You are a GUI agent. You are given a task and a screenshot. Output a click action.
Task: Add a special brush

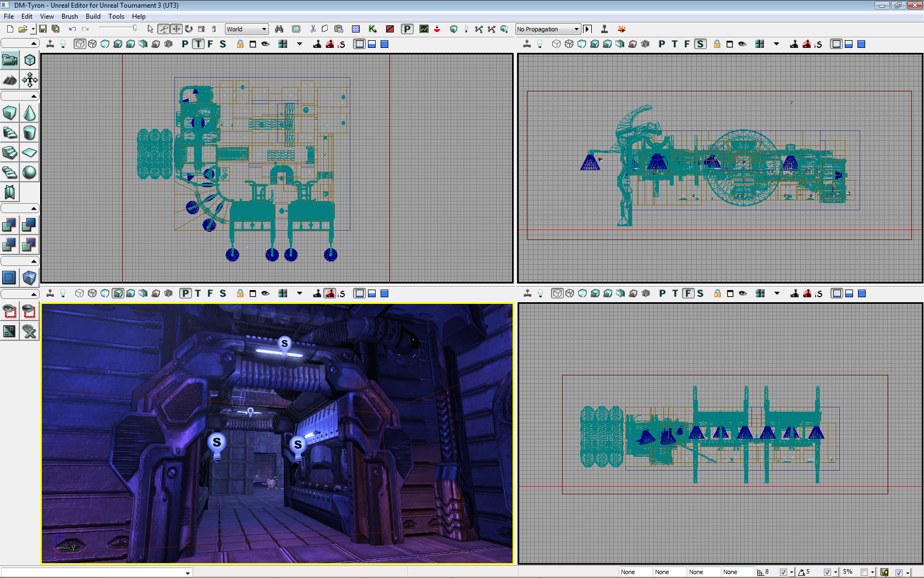10,277
